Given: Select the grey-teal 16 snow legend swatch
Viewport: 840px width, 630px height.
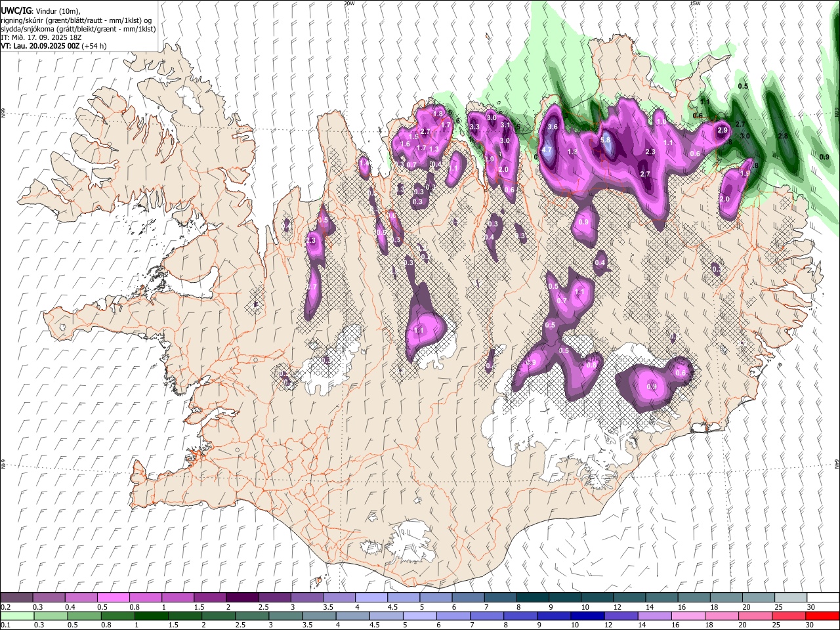Looking at the screenshot, I should 693,598.
